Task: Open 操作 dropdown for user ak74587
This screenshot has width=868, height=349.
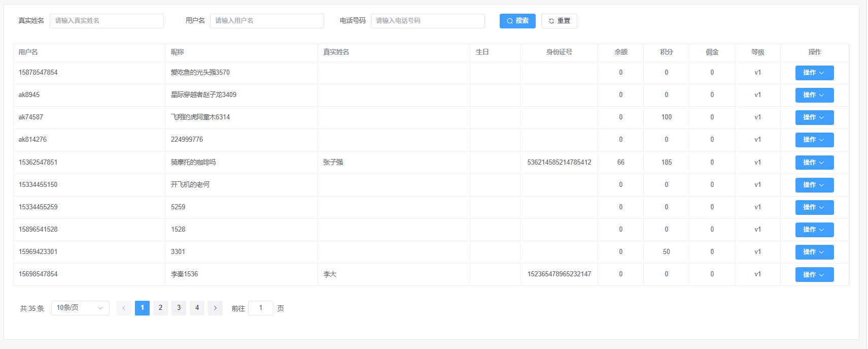Action: pyautogui.click(x=814, y=117)
